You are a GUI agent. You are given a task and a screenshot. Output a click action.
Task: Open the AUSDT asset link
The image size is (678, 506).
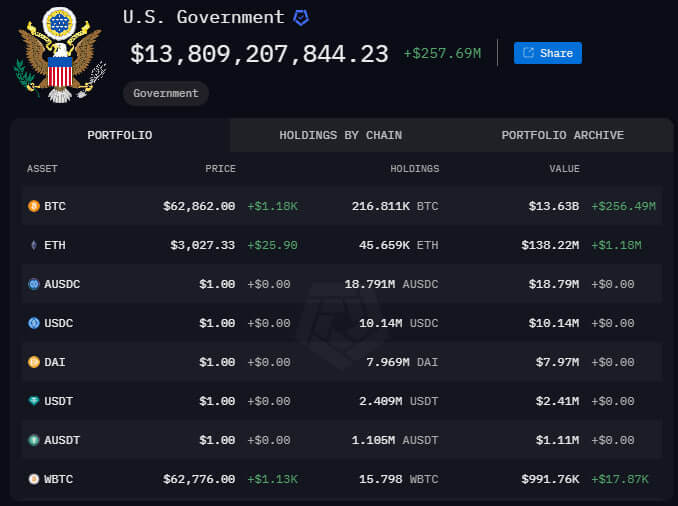coord(62,440)
